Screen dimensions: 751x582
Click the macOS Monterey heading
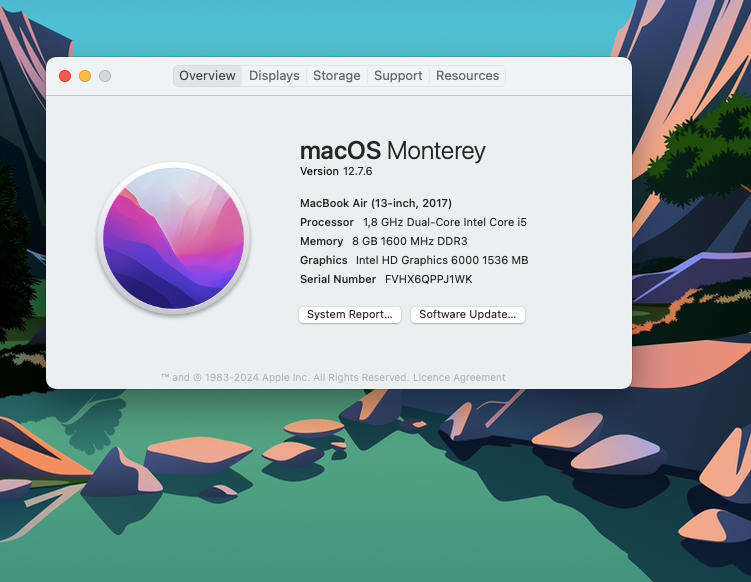point(392,151)
